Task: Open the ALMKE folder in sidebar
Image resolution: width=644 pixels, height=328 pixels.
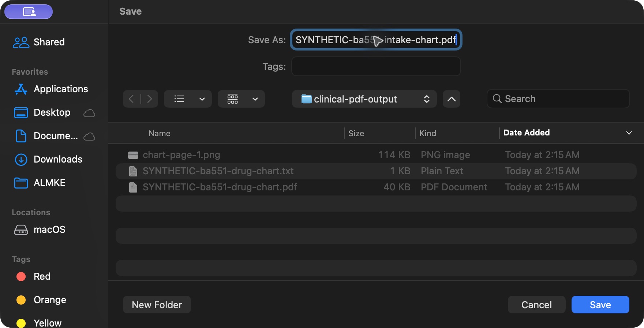Action: (40, 183)
